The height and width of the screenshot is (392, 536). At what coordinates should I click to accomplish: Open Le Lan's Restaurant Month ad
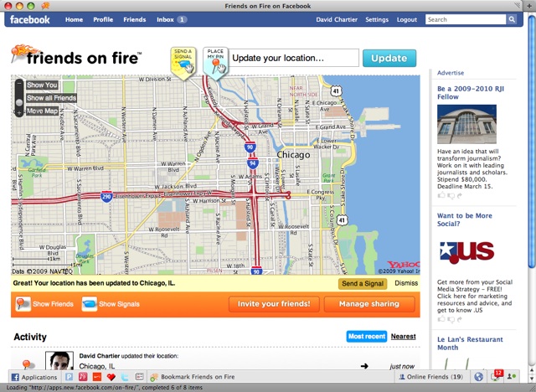pyautogui.click(x=470, y=343)
